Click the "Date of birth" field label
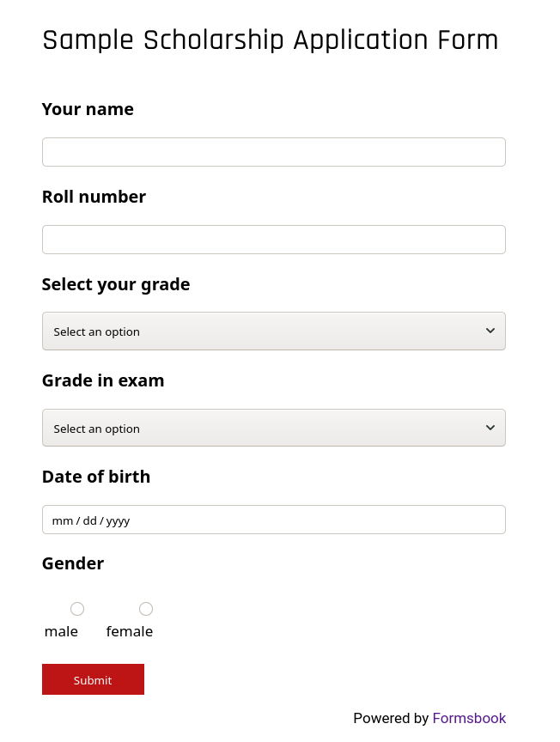Viewport: 560px width, 742px height. click(x=96, y=477)
